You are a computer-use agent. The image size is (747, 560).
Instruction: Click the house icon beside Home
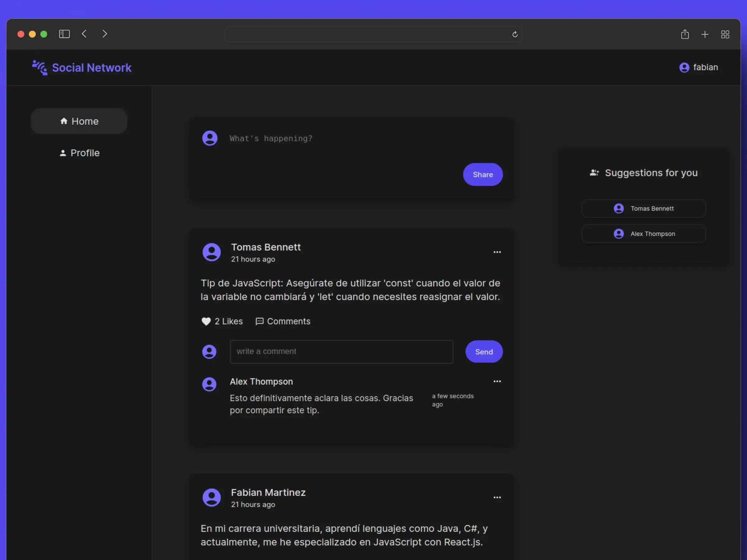(64, 121)
